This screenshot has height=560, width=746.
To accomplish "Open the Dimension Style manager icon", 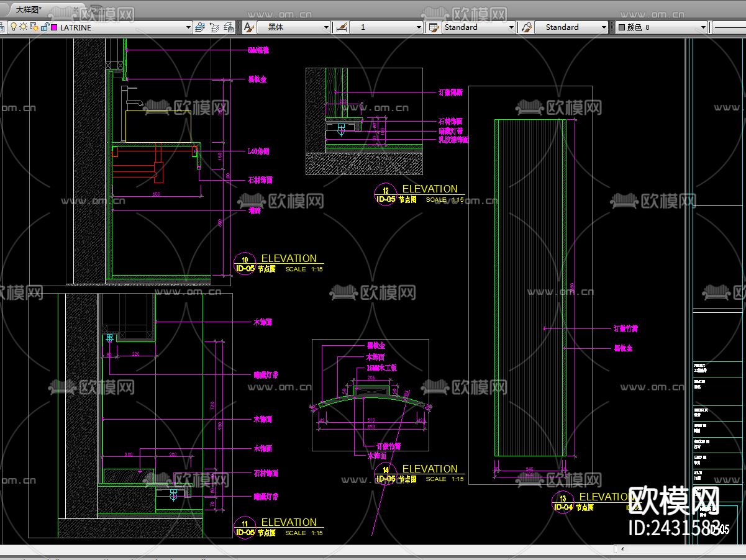I will coord(341,27).
